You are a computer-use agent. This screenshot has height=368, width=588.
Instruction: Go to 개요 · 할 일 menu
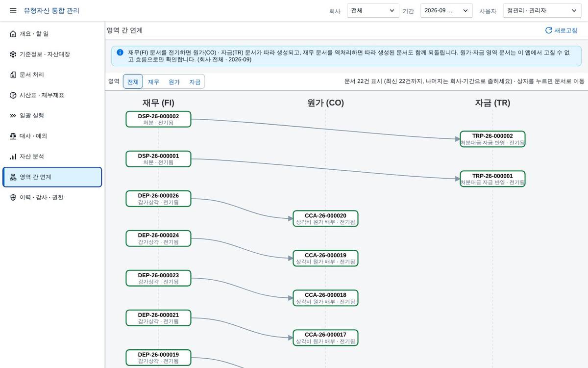coord(52,34)
